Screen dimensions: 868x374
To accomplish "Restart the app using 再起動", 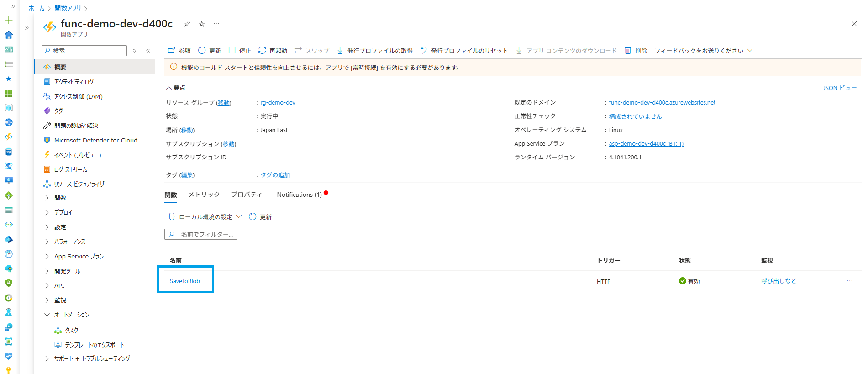I will click(273, 51).
